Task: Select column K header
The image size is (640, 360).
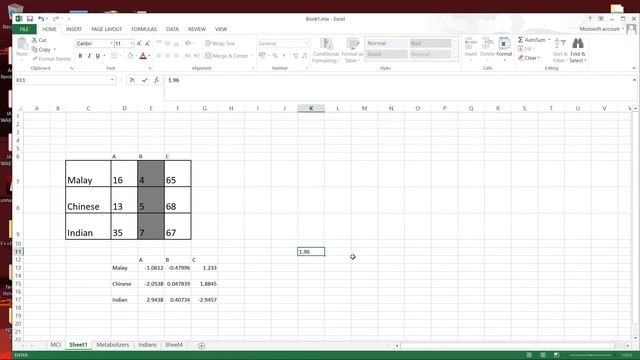Action: pyautogui.click(x=311, y=108)
